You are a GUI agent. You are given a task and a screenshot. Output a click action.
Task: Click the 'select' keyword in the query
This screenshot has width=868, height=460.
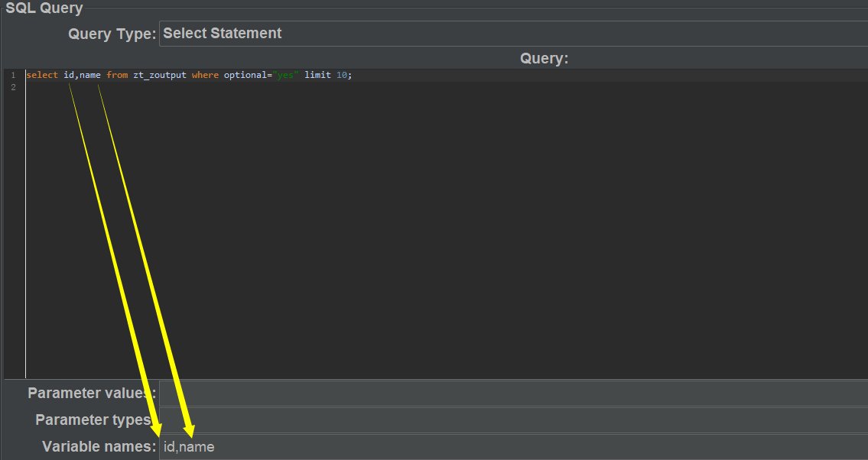(42, 75)
